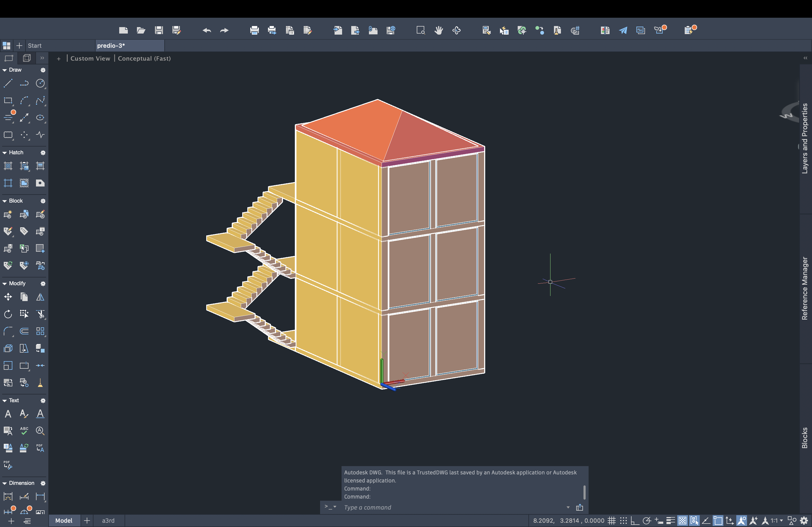Click the Pan hand icon in toolbar
812x527 pixels.
pyautogui.click(x=439, y=30)
